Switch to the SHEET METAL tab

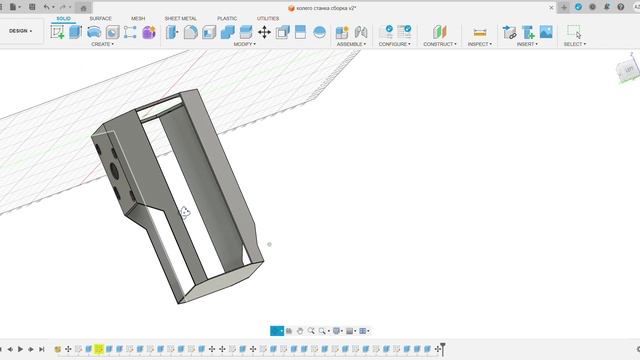[180, 18]
